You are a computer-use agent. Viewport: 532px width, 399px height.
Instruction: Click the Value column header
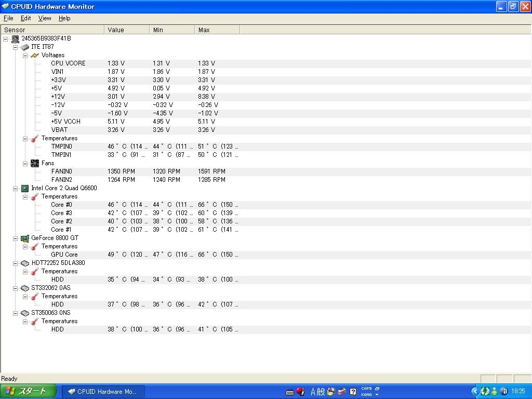(x=127, y=30)
